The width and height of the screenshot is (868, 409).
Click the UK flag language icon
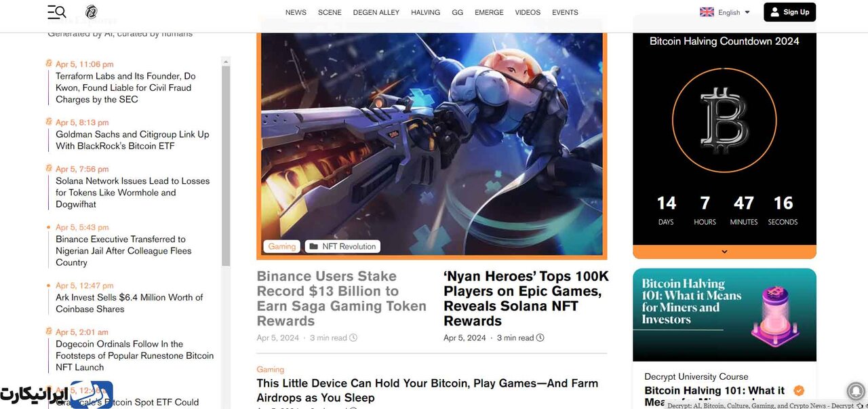(707, 12)
